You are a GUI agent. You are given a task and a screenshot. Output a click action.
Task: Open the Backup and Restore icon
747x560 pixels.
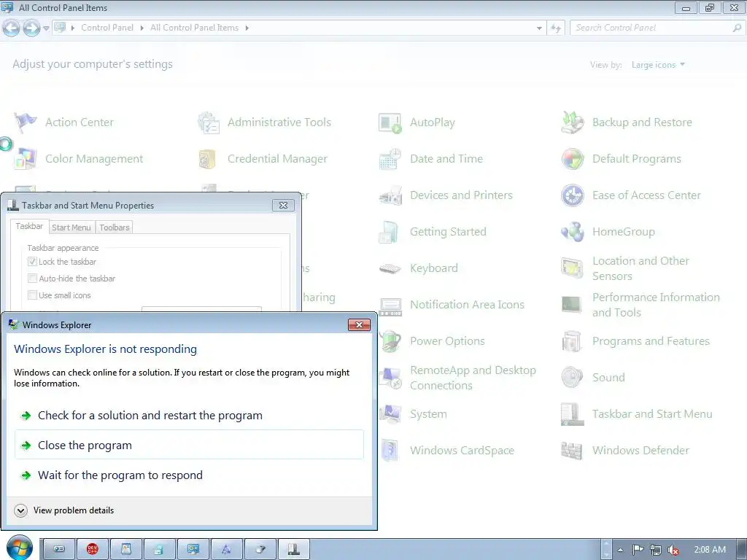pos(572,122)
